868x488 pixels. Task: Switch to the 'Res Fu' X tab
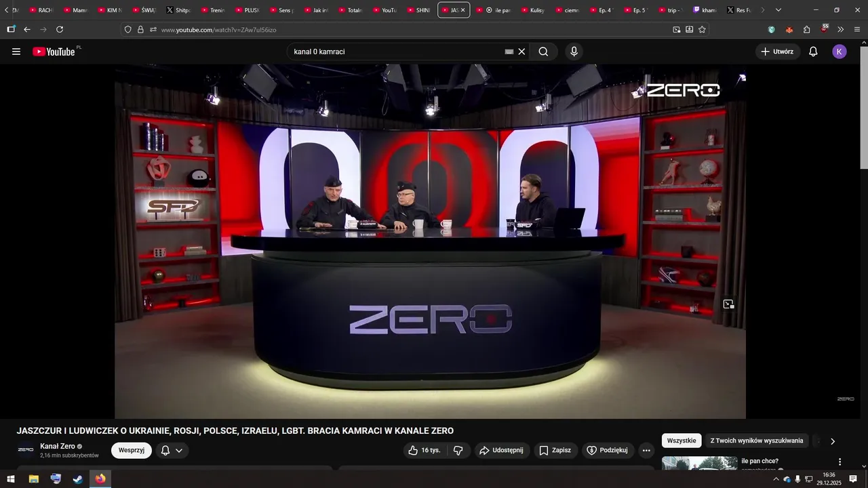738,10
